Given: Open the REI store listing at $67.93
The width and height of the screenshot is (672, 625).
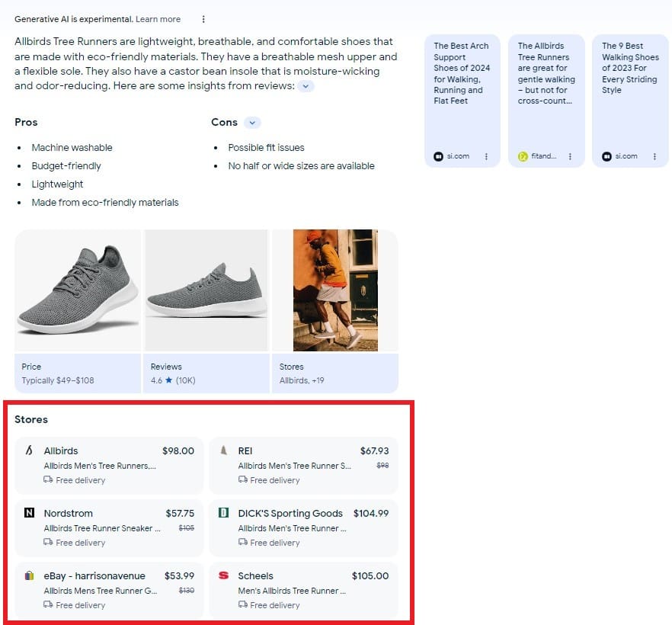Looking at the screenshot, I should click(x=303, y=466).
